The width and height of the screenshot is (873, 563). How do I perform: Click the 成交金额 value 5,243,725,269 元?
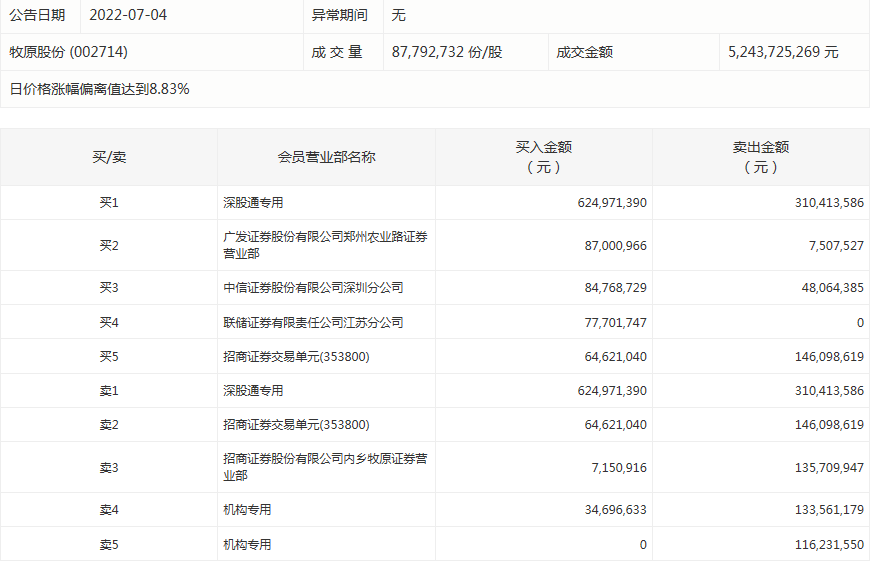click(781, 52)
